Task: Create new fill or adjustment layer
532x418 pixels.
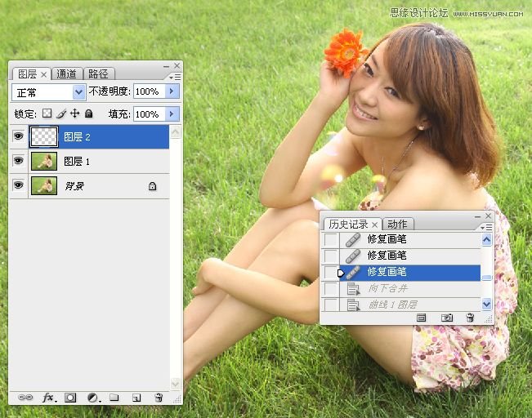Action: 93,398
